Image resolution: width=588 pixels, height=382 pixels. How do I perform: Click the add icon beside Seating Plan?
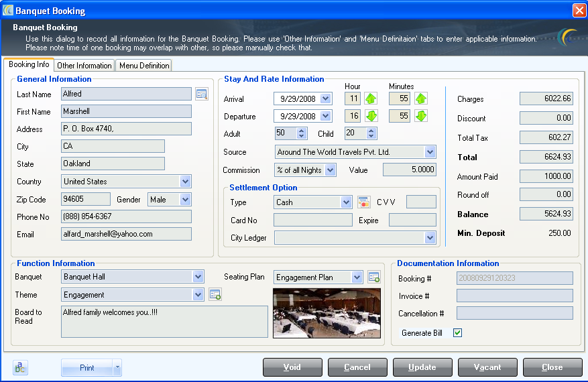pyautogui.click(x=373, y=277)
